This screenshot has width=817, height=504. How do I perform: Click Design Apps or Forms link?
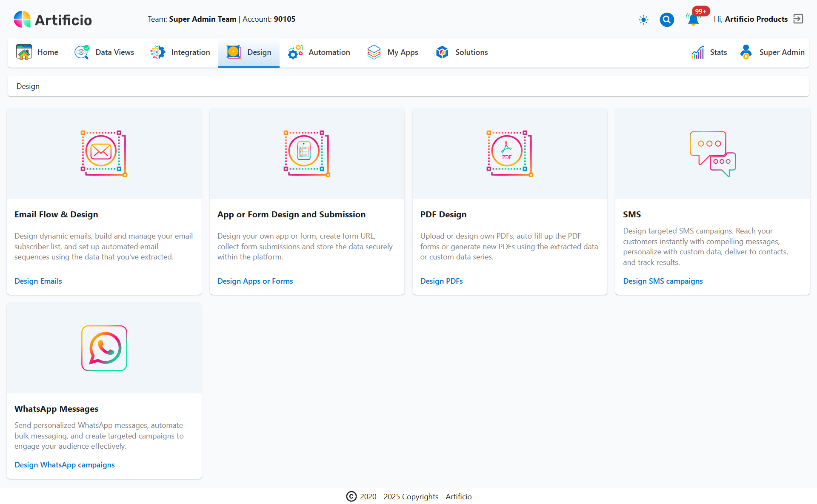click(x=255, y=281)
